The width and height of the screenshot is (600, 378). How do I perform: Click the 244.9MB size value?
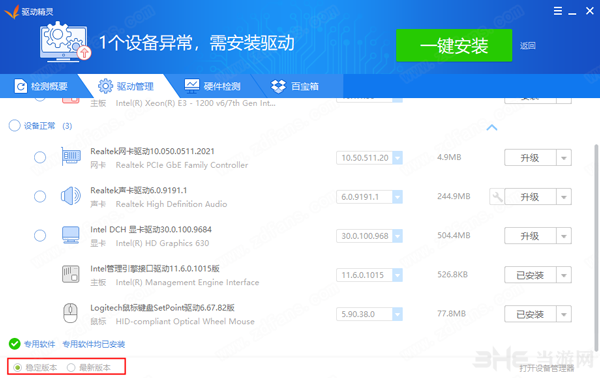[x=454, y=196]
